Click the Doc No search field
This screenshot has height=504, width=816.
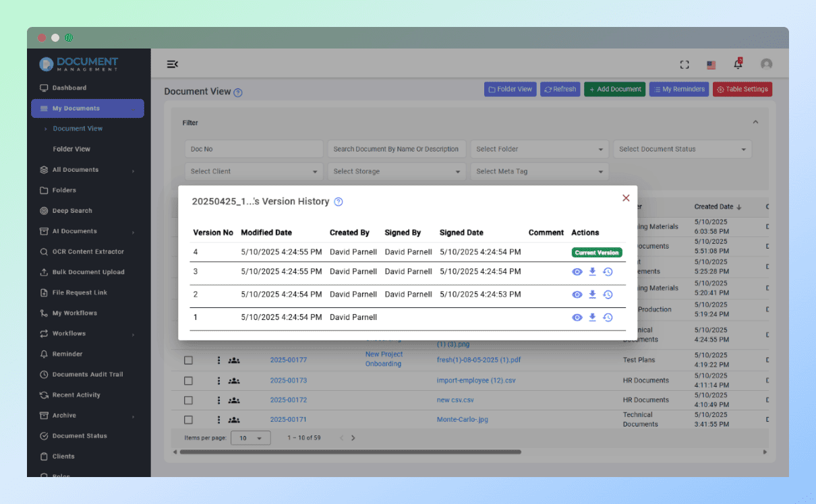(254, 149)
